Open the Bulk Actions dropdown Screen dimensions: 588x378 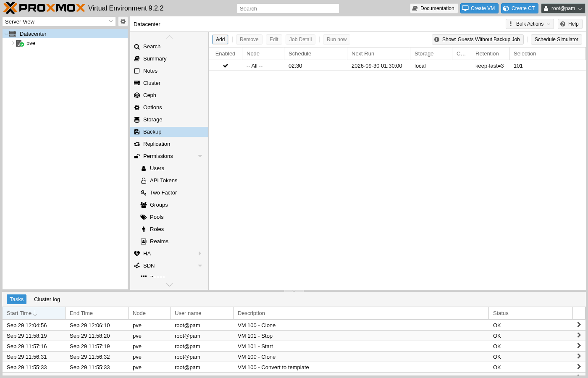click(x=530, y=24)
